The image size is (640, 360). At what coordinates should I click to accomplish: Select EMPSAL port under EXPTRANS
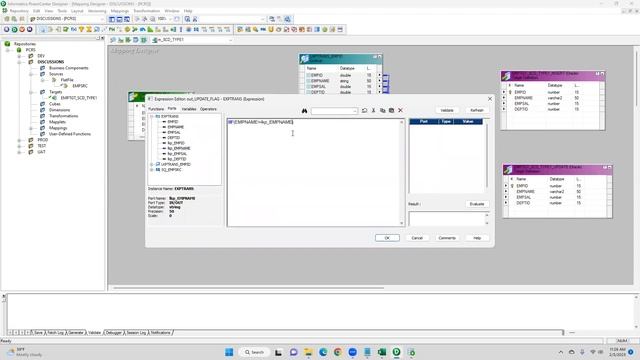[x=174, y=133]
